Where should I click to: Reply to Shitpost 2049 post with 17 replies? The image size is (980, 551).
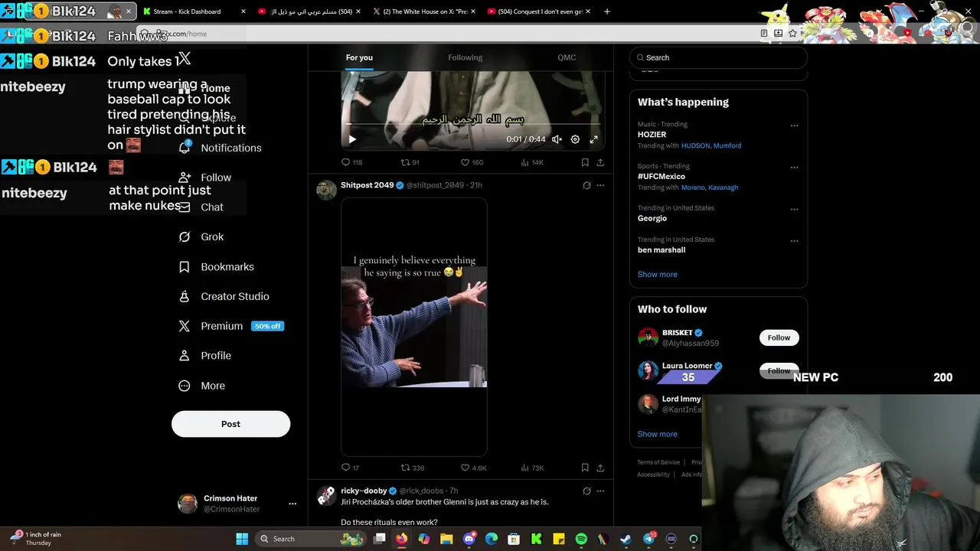tap(350, 468)
